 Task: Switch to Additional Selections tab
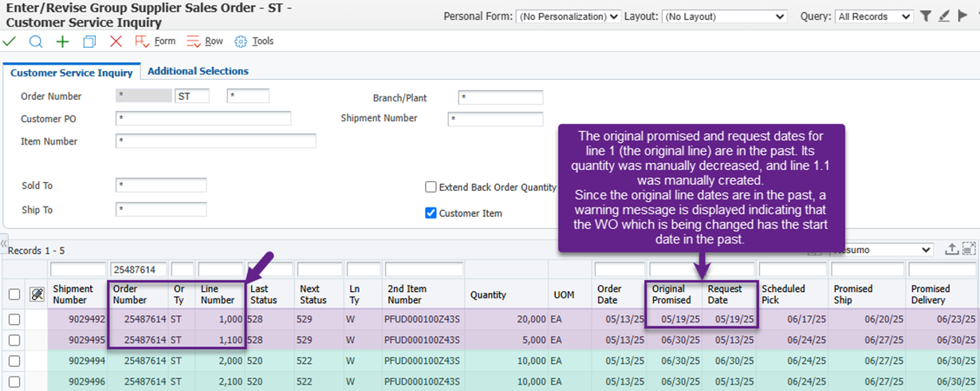[x=198, y=71]
